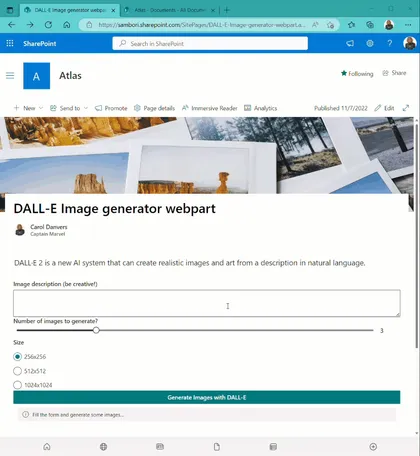Click Promote in the page toolbar

pos(111,108)
